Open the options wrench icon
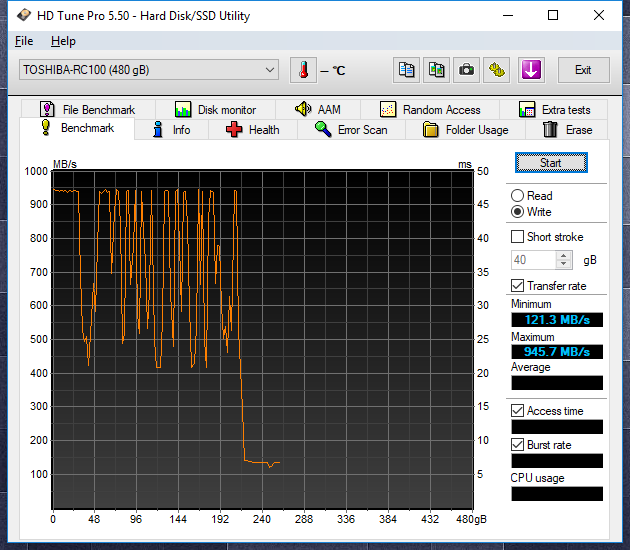 (497, 70)
